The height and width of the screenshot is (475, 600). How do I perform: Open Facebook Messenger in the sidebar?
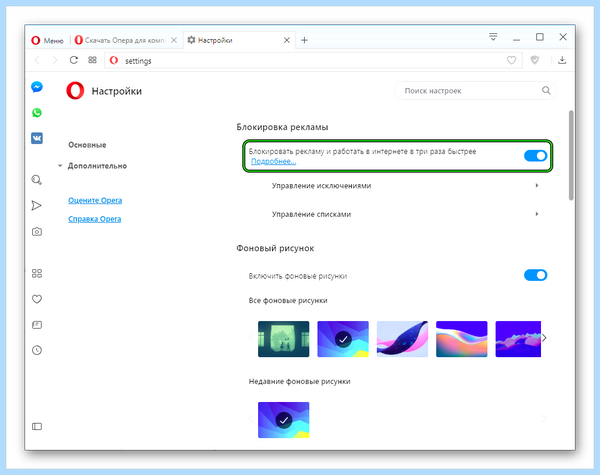37,87
